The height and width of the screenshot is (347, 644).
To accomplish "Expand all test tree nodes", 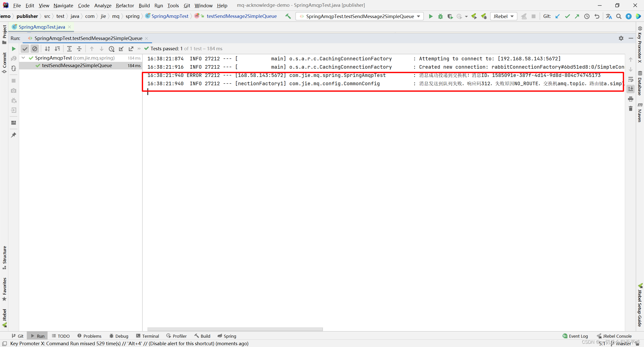I will [x=69, y=49].
